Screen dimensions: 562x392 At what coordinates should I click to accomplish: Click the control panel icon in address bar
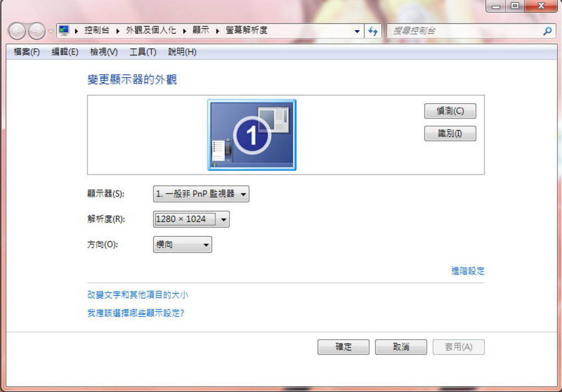coord(64,31)
